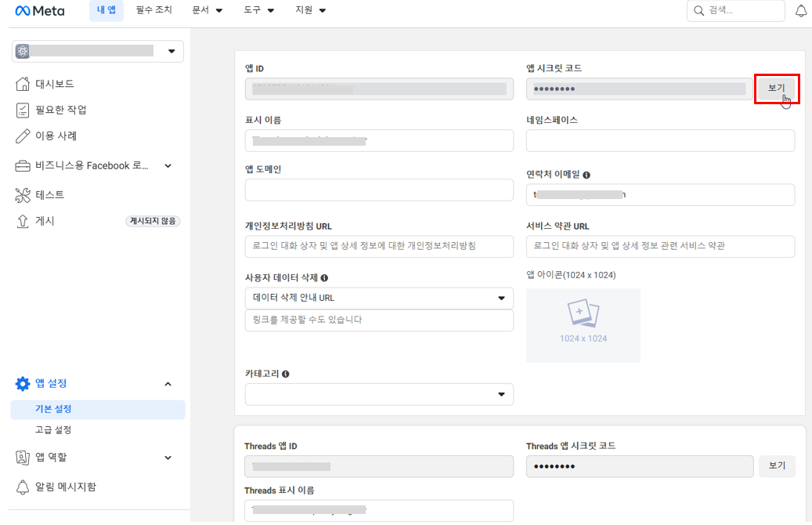The width and height of the screenshot is (812, 525).
Task: Expand 비즈니스용 Facebook 로그인 section chevron
Action: (168, 166)
